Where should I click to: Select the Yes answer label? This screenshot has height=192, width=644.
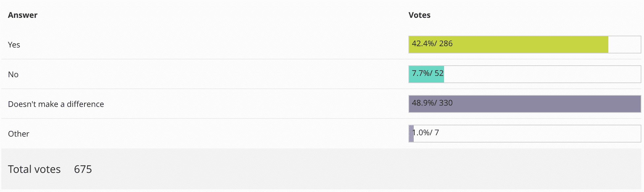(14, 45)
